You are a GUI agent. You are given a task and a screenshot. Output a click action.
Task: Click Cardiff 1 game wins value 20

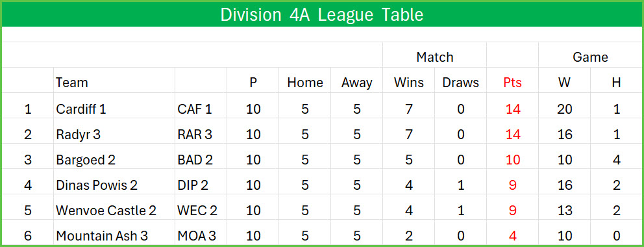click(565, 109)
